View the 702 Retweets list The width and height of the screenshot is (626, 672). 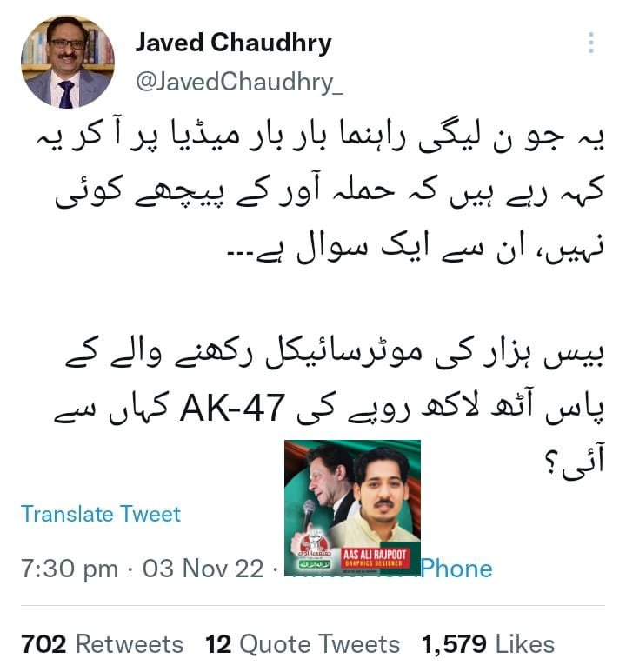pos(102,643)
